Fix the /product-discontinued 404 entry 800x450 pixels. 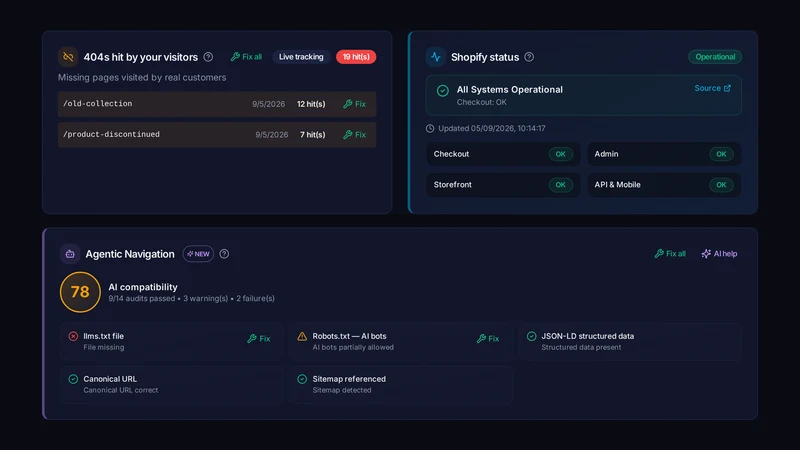(x=355, y=135)
